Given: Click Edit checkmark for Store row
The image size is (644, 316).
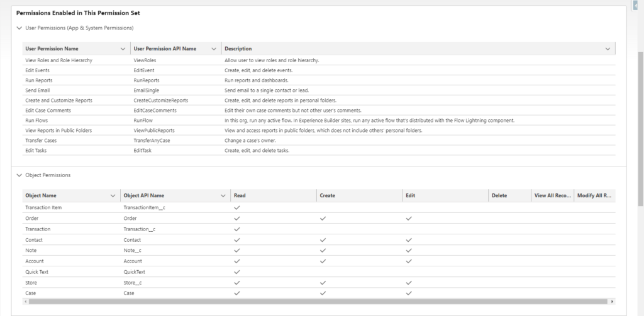Looking at the screenshot, I should (409, 283).
